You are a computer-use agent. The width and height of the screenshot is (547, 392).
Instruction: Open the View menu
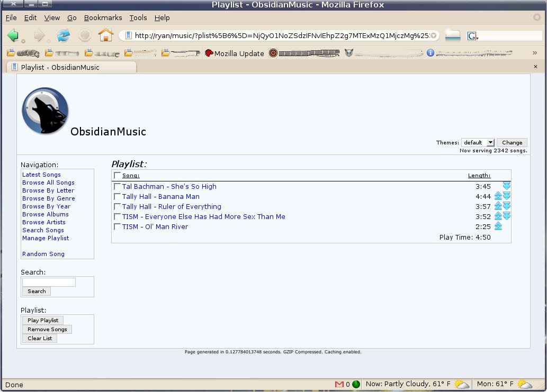[x=52, y=18]
